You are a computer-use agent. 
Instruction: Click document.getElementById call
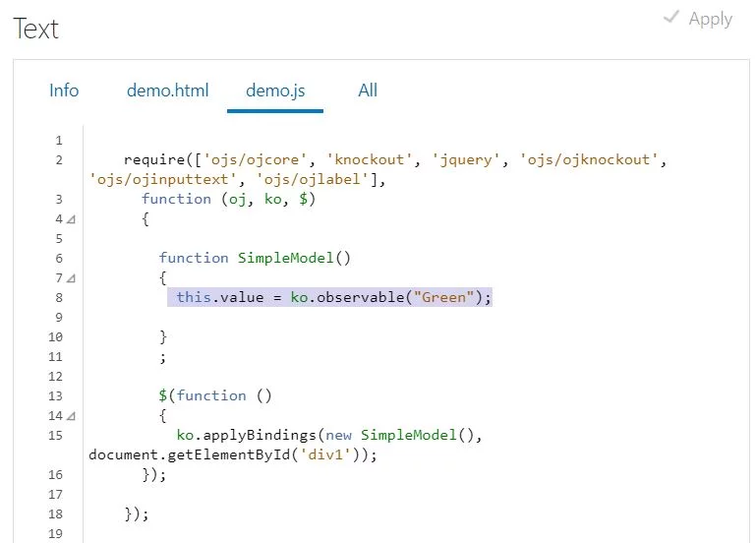[232, 454]
